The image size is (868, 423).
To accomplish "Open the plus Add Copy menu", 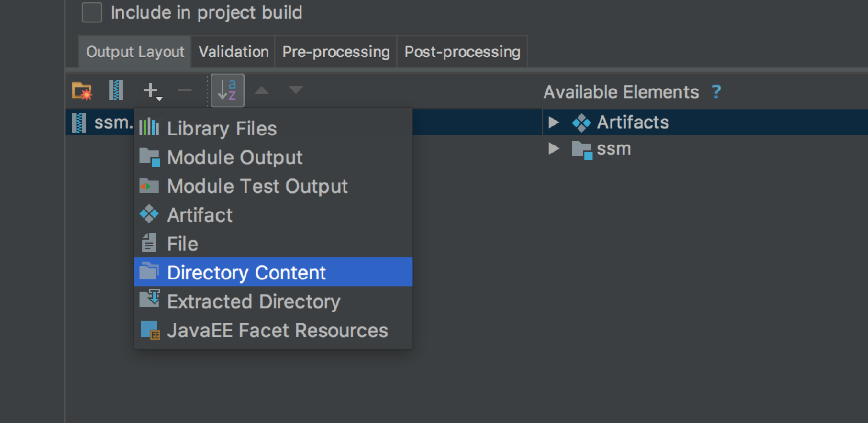I will (152, 90).
